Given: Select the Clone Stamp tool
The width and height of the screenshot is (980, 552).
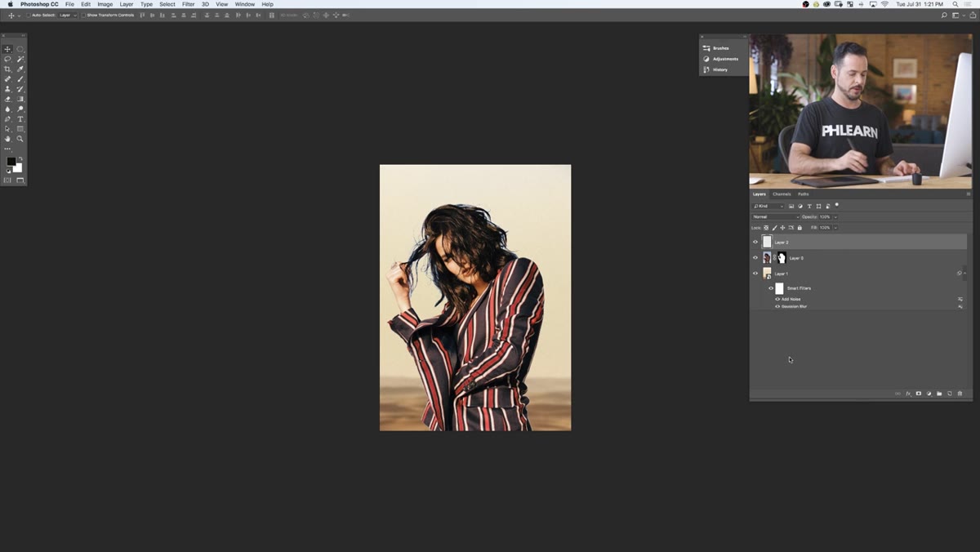Looking at the screenshot, I should point(7,89).
